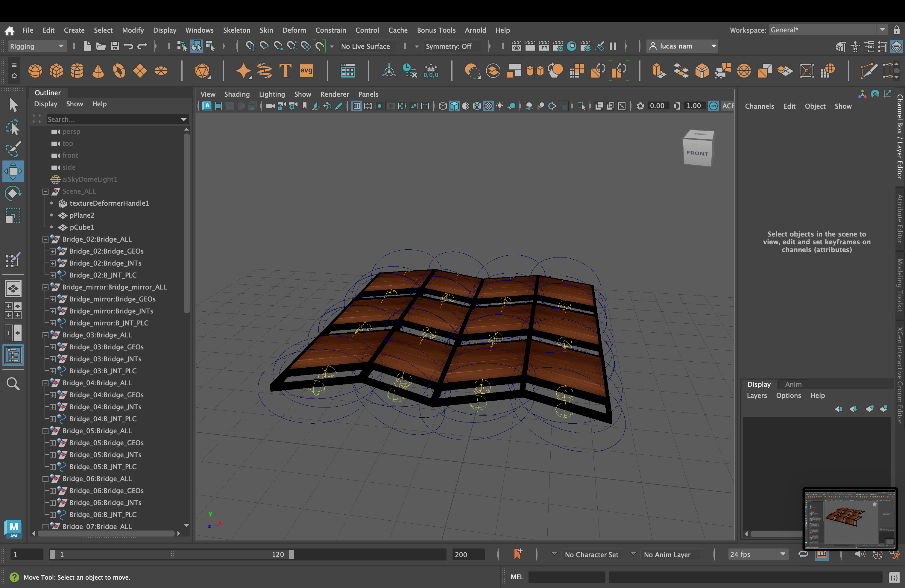Screen dimensions: 905x588
Task: Click the save scene icon
Action: click(x=114, y=46)
